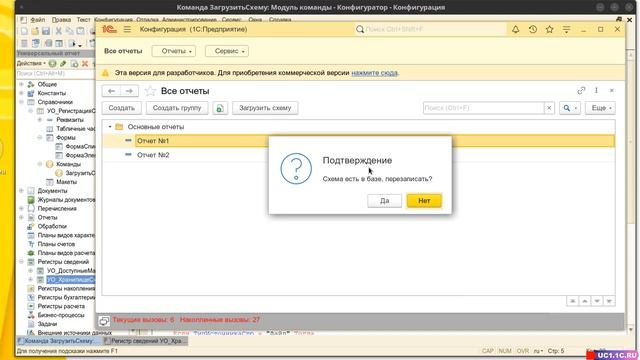Open the 1C main menu hamburger icon

coord(127,29)
